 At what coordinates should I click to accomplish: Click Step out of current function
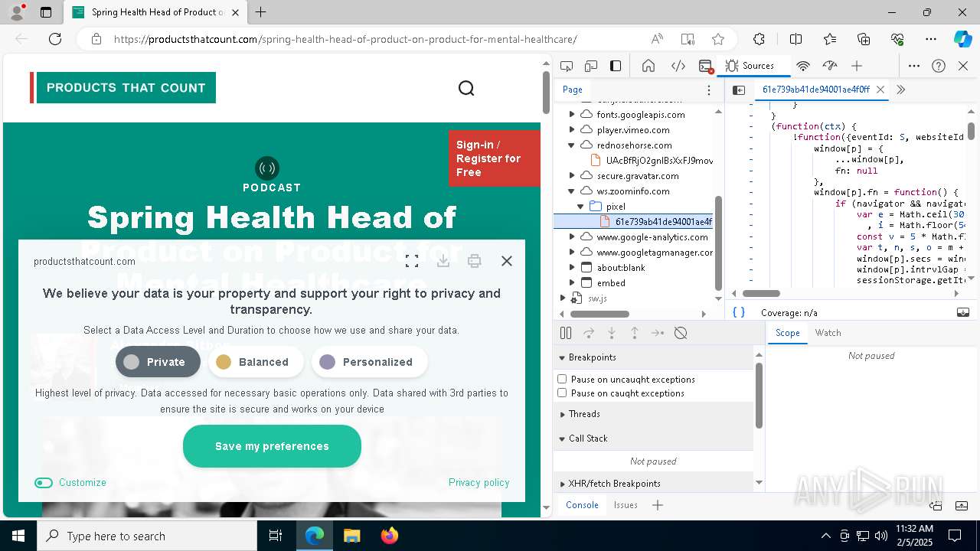click(x=635, y=333)
